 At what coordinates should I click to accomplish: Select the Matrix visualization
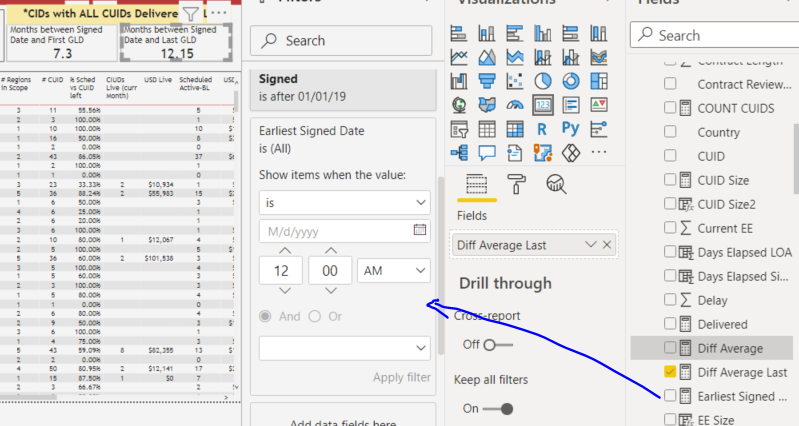[515, 129]
